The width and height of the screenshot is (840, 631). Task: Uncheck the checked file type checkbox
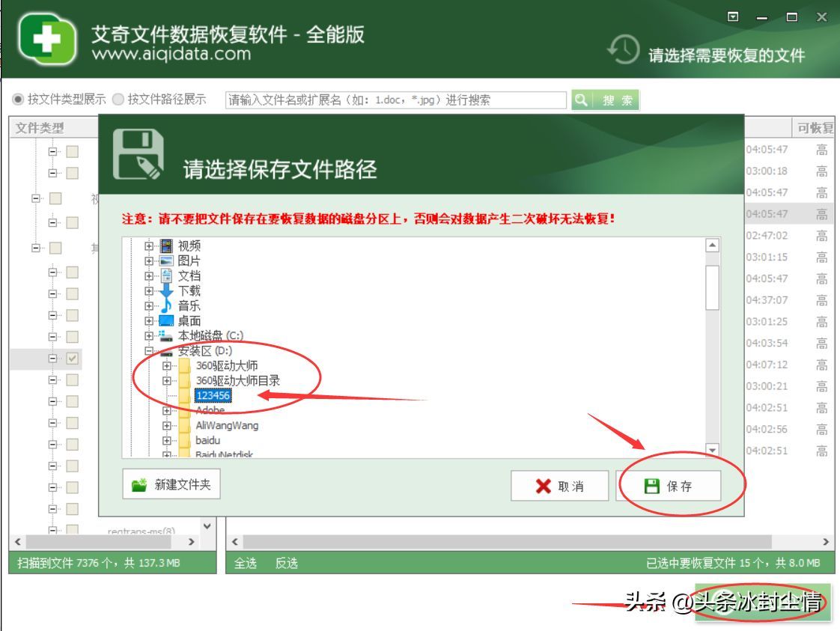point(73,359)
